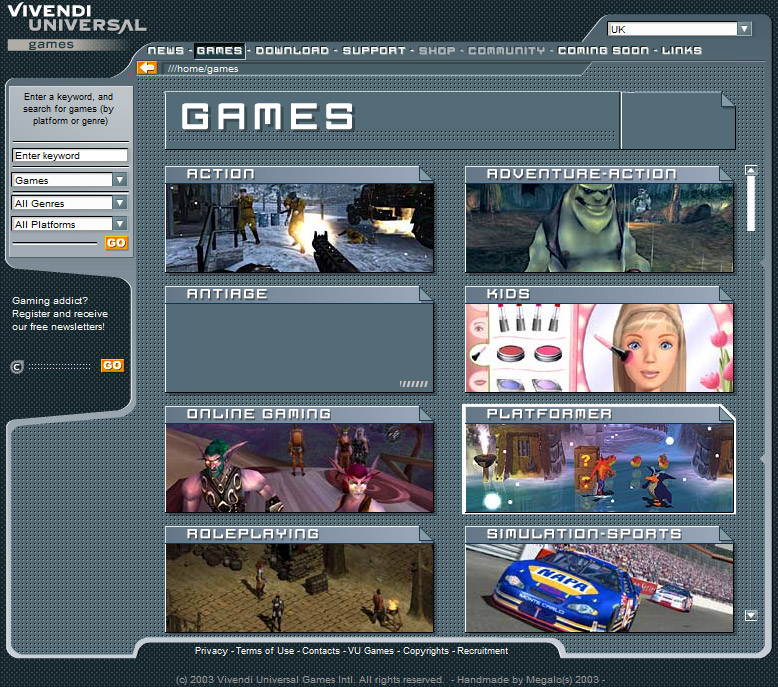Screen dimensions: 778x687
Task: Select the Kids category image
Action: [598, 347]
